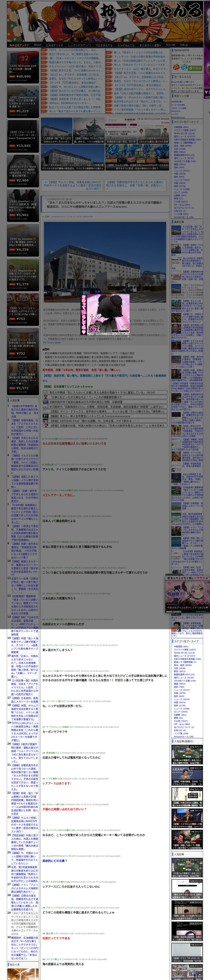Select comment 40 text 海の底掘るよりは現実的に見える

(63, 964)
